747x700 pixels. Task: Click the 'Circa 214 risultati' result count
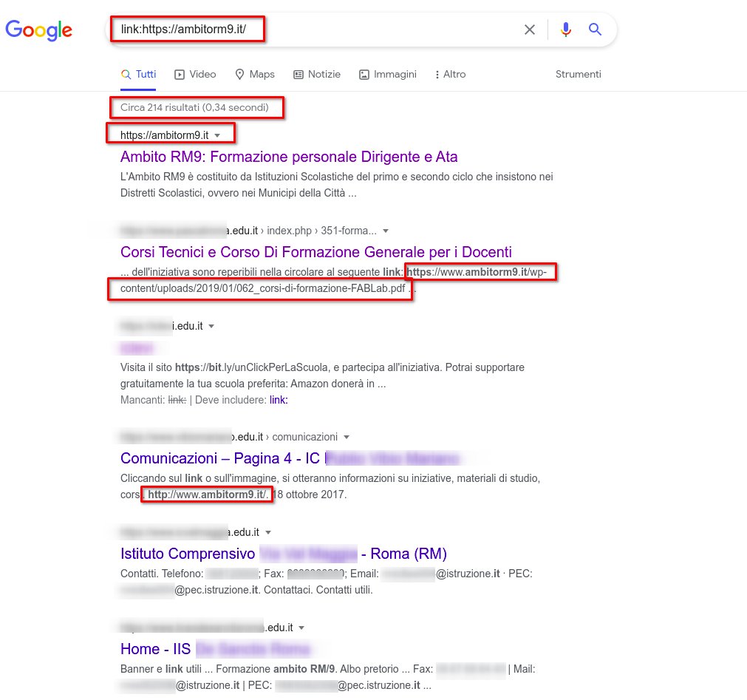[194, 108]
